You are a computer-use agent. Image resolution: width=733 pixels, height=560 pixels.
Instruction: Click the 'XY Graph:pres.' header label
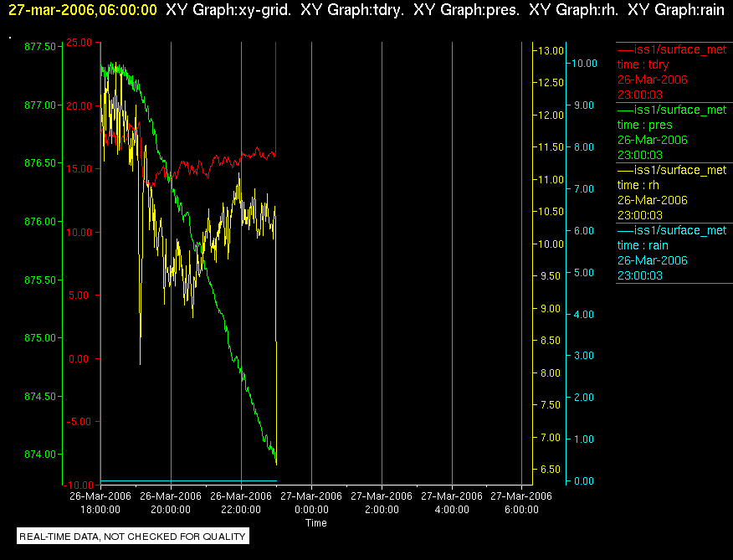467,10
